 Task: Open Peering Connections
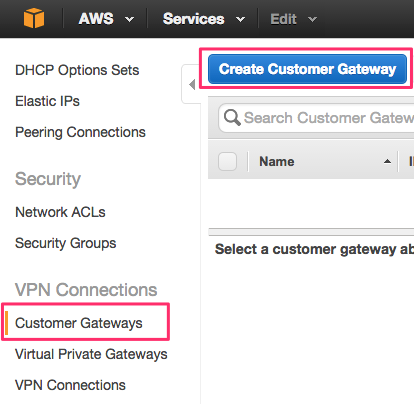[x=80, y=132]
